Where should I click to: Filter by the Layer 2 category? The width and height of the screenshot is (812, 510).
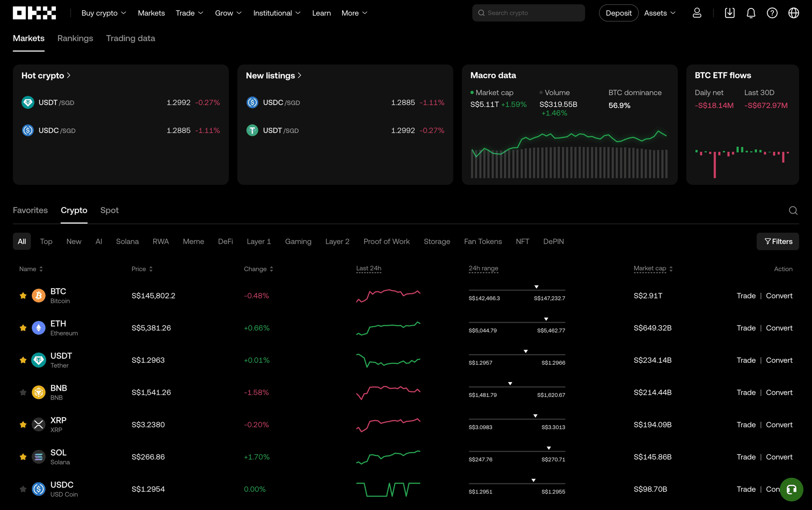pos(337,241)
